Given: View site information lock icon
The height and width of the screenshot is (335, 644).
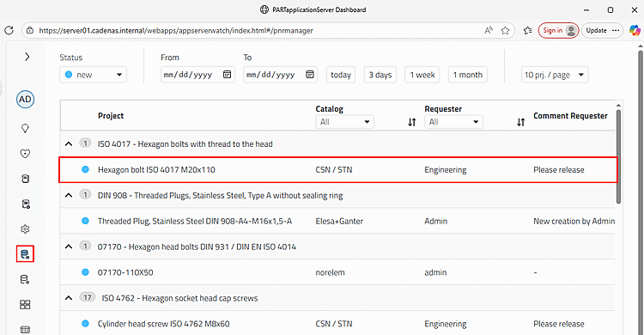Looking at the screenshot, I should click(x=29, y=30).
